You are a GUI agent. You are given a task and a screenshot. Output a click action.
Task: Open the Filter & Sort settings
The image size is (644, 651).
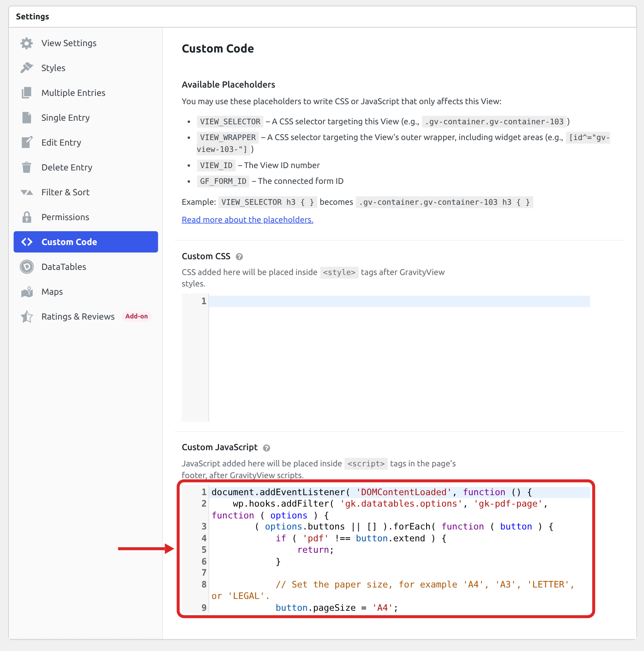point(86,192)
